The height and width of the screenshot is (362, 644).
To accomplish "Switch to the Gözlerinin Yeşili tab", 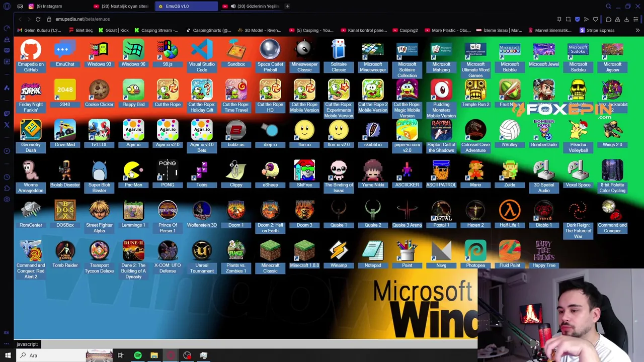I will pyautogui.click(x=252, y=6).
